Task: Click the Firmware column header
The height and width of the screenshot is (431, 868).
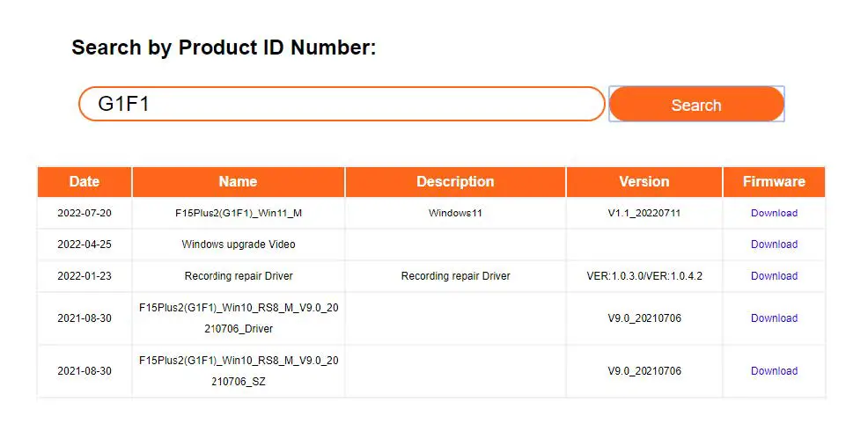Action: 774,182
